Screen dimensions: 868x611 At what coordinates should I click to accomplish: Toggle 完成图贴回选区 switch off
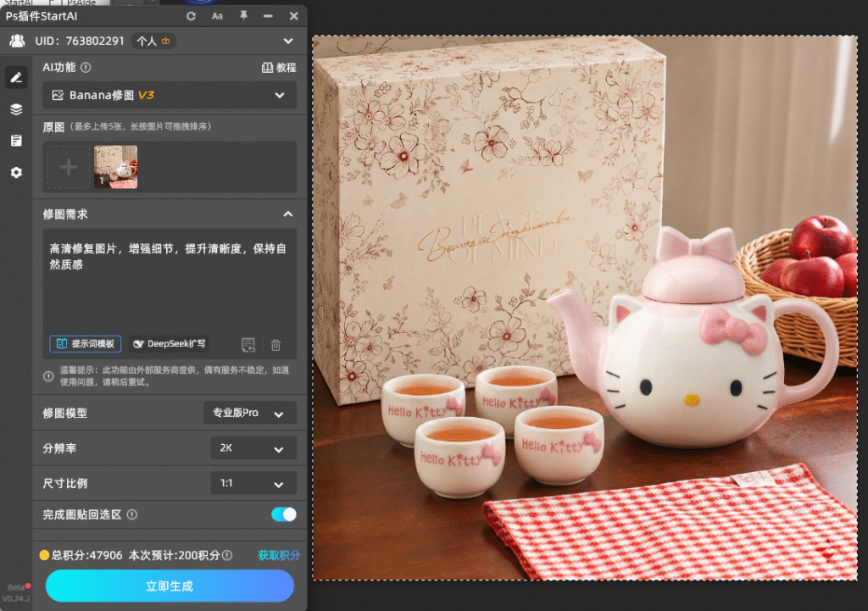(x=283, y=514)
